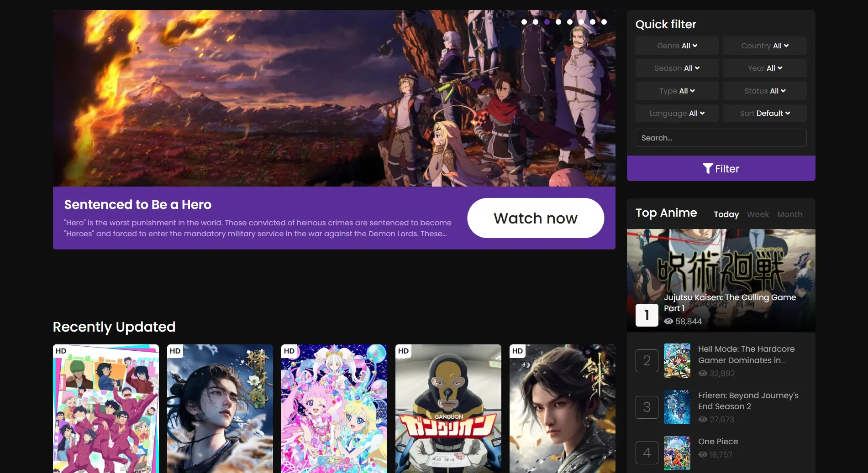Focus the quick filter Search field
This screenshot has height=473, width=868.
pos(721,138)
